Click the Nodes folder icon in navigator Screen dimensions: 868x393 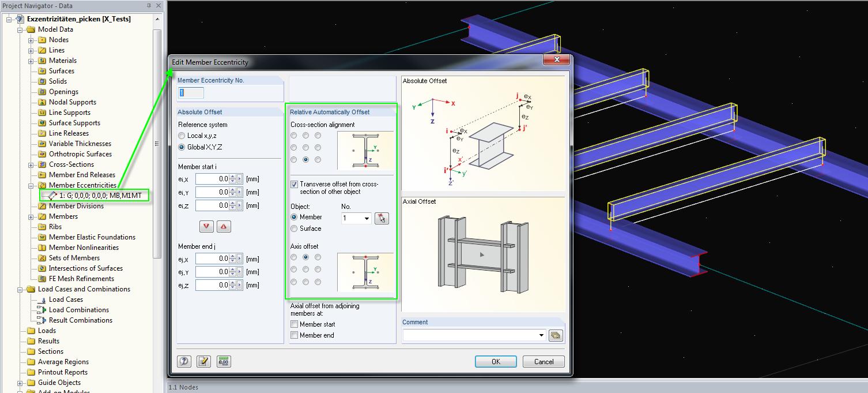click(x=43, y=40)
